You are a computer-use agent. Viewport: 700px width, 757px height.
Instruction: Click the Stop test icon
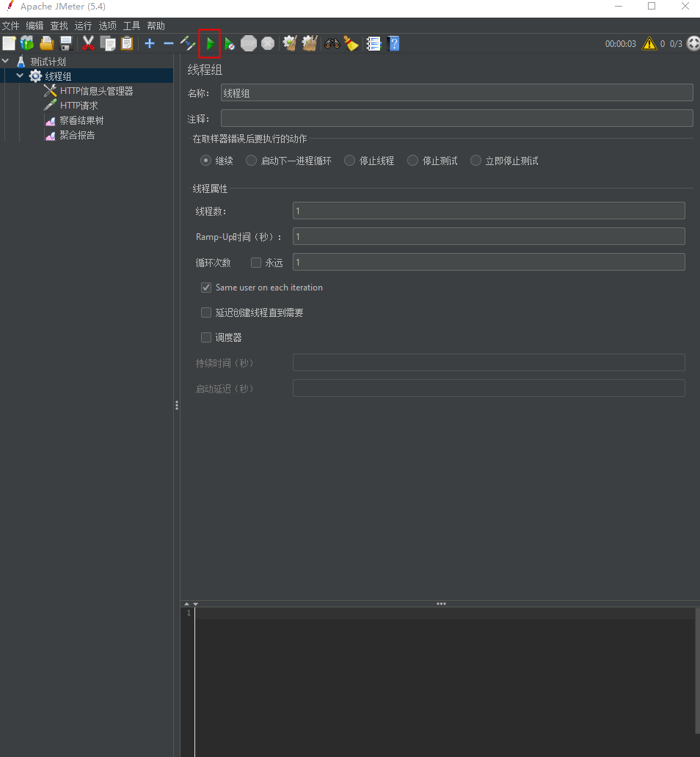coord(249,43)
